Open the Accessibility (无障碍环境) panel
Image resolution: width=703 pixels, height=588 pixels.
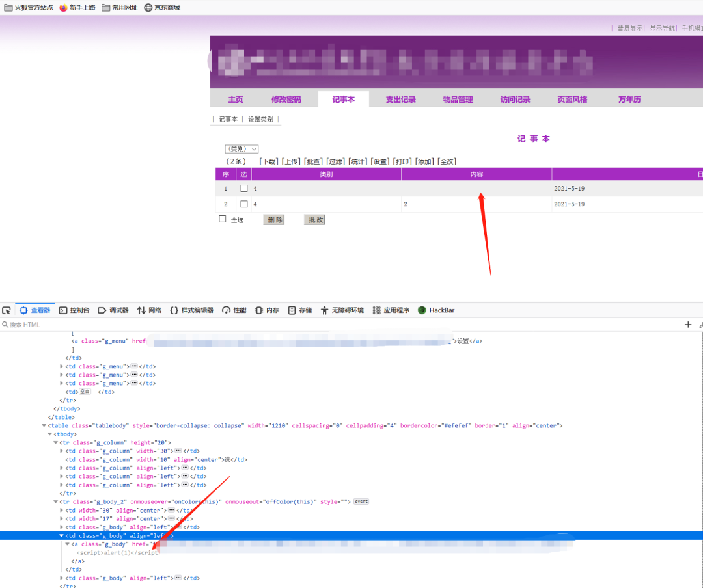pyautogui.click(x=342, y=310)
